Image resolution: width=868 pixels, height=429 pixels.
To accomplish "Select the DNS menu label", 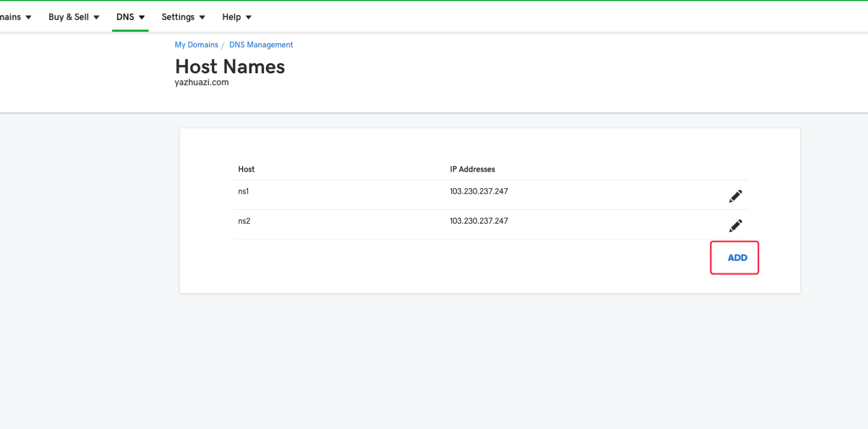I will coord(125,17).
